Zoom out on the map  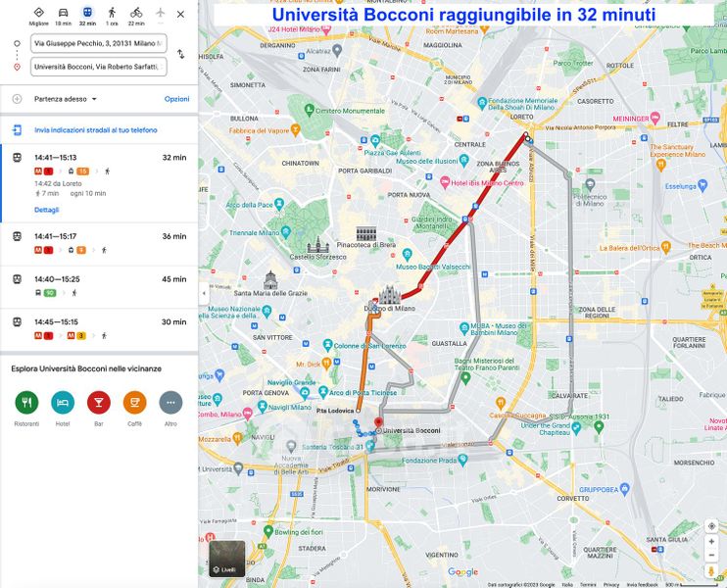point(711,555)
